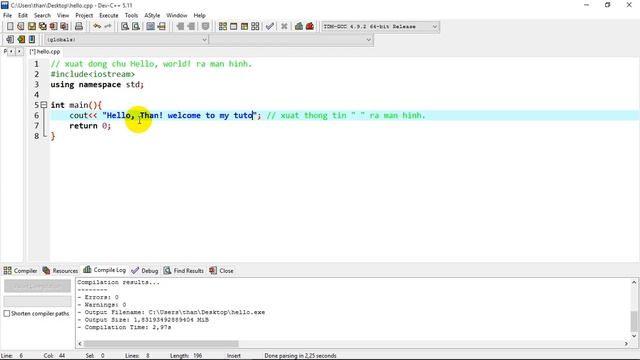Click the Stop Execution X icon

(284, 27)
